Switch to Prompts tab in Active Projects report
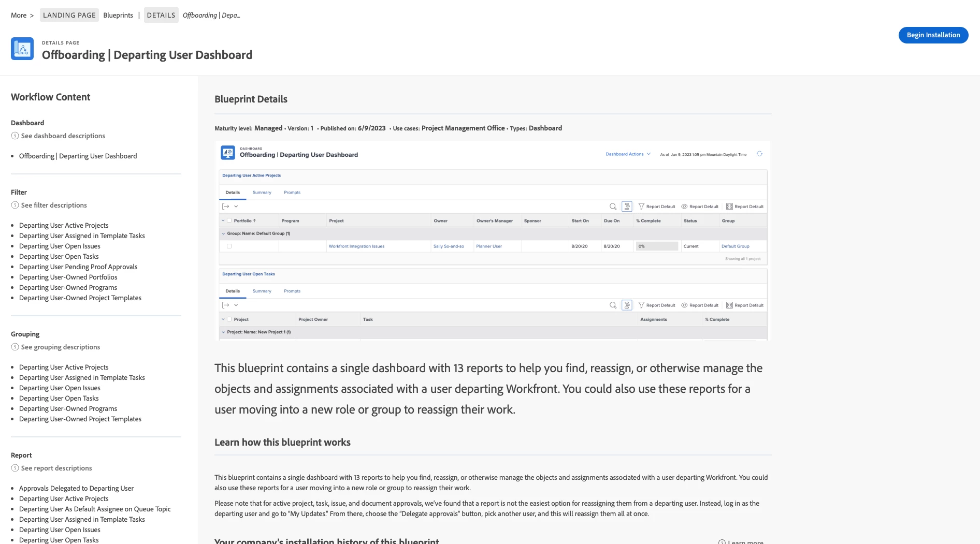The height and width of the screenshot is (544, 980). click(x=292, y=193)
